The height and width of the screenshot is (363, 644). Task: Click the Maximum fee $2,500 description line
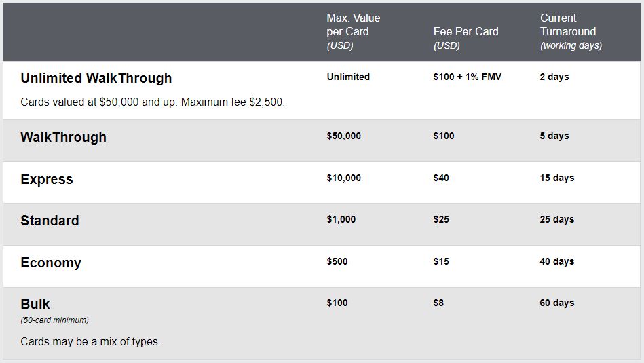[x=153, y=102]
